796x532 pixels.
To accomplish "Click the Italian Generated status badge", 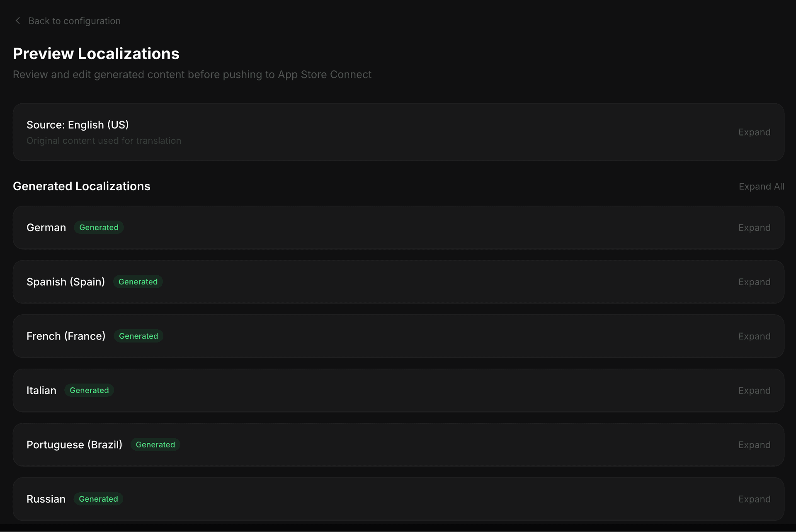I will (x=89, y=391).
